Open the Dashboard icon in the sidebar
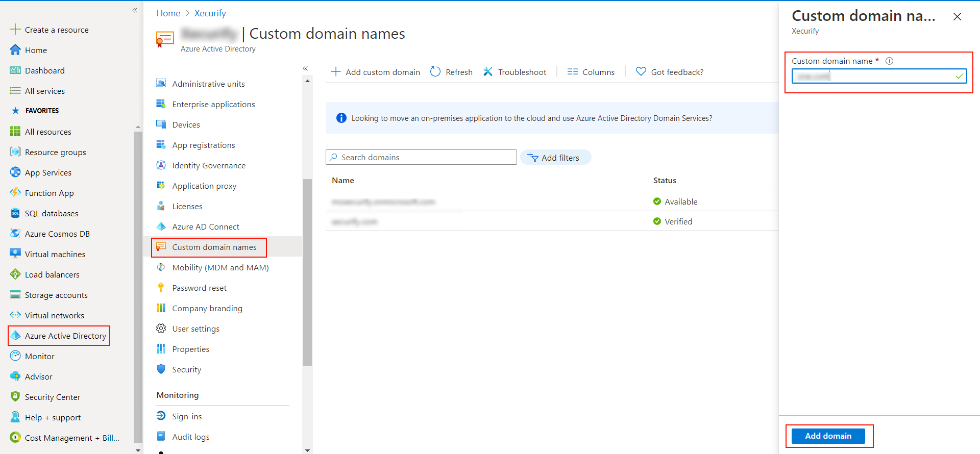Viewport: 980px width, 454px height. pyautogui.click(x=15, y=70)
